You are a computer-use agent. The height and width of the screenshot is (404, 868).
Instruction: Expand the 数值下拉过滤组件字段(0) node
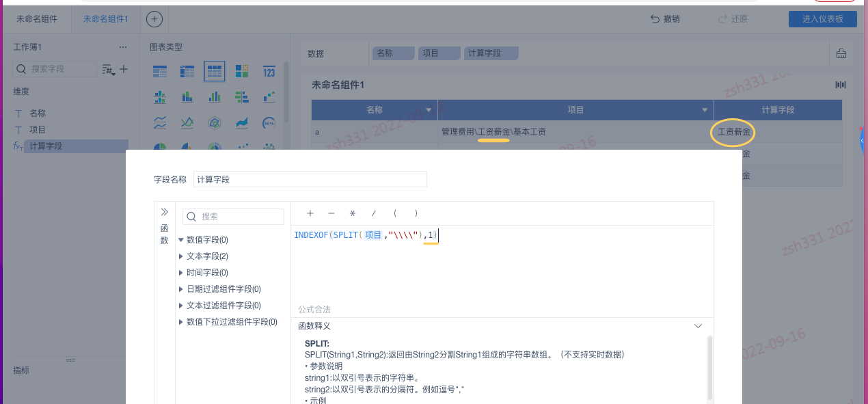pos(181,322)
